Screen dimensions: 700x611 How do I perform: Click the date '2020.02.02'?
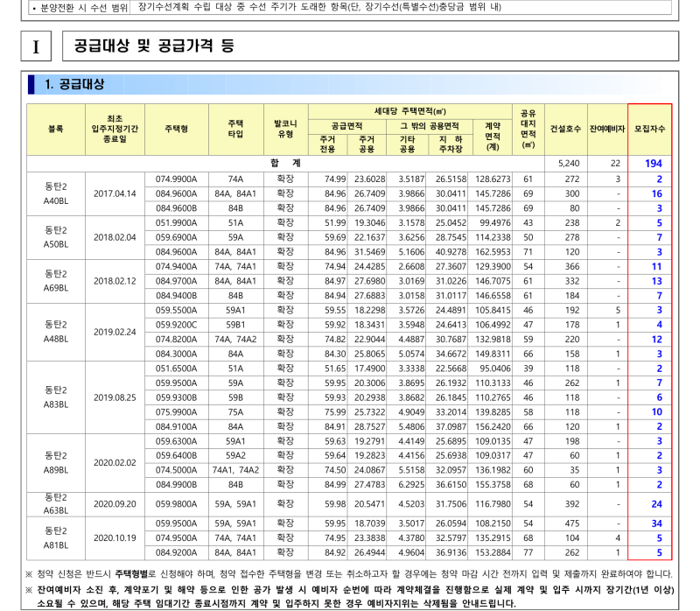pyautogui.click(x=115, y=463)
